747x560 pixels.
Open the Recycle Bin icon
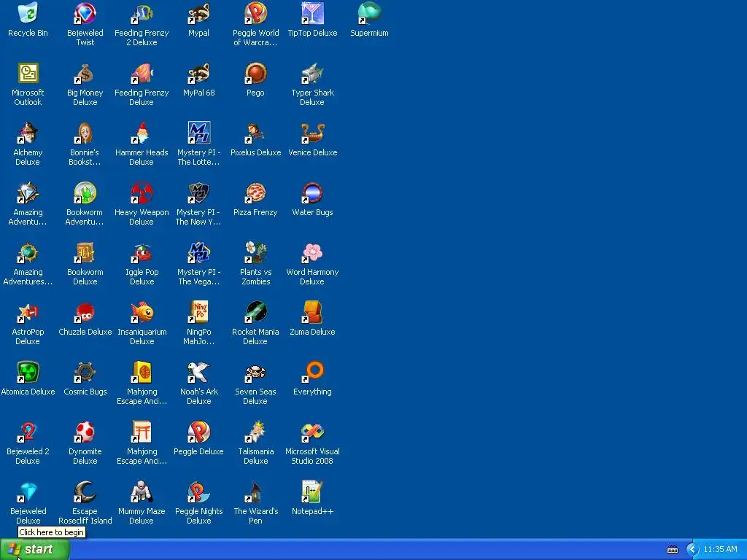28,13
